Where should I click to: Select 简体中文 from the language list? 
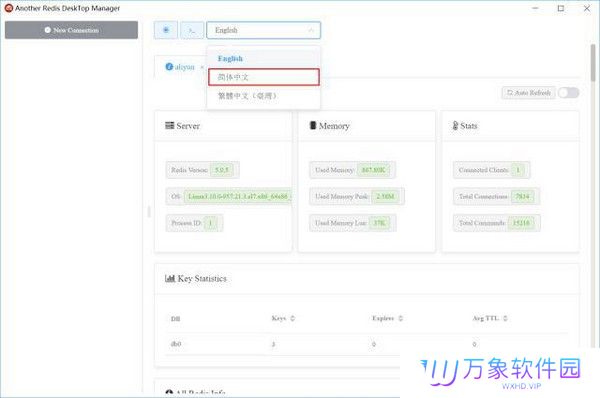pyautogui.click(x=264, y=77)
